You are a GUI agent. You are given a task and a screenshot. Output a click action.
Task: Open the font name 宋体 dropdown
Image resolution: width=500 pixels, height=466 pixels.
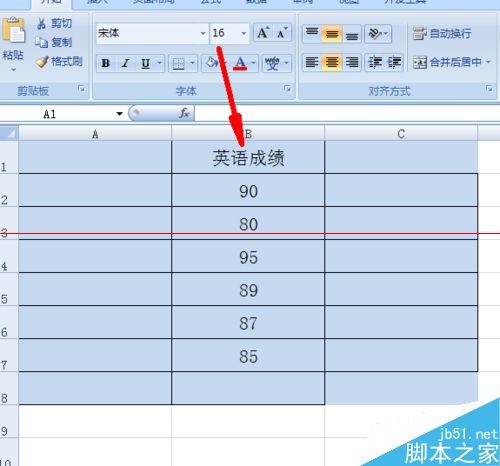(x=203, y=33)
